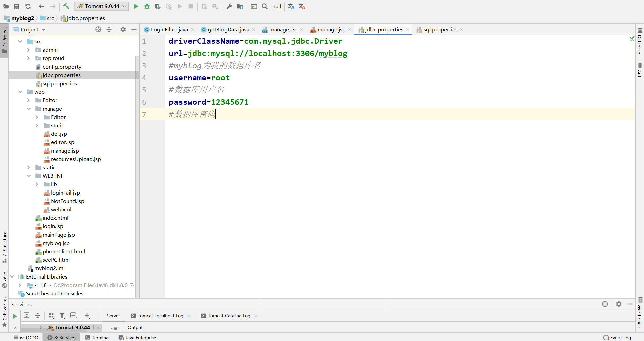Open Project panel gear options
The height and width of the screenshot is (341, 644).
[x=123, y=30]
